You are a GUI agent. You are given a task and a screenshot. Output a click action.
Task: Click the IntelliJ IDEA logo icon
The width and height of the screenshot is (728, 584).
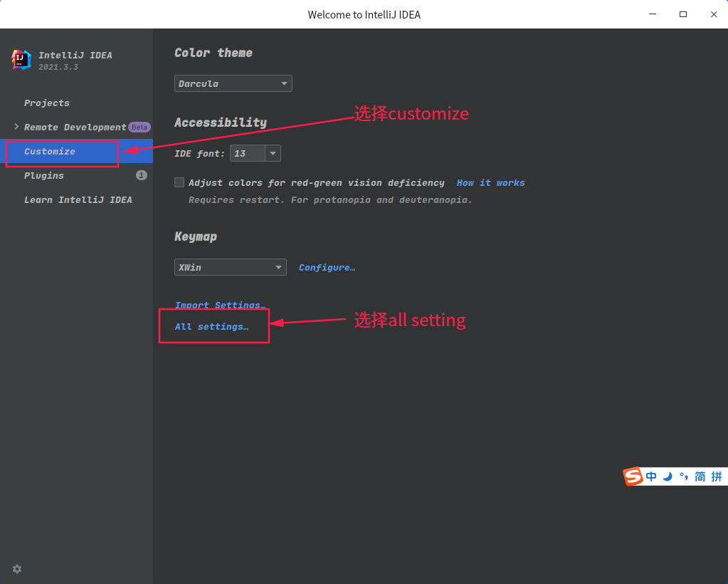coord(21,60)
